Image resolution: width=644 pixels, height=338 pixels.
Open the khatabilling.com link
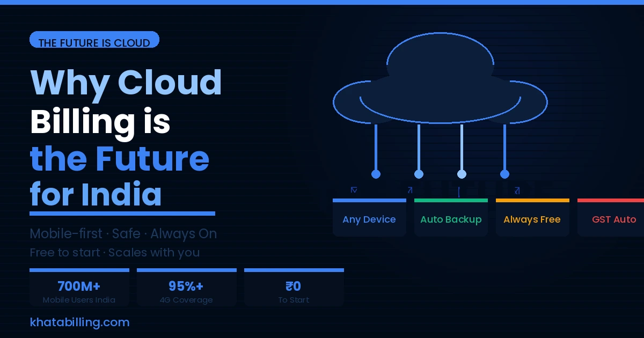(80, 322)
